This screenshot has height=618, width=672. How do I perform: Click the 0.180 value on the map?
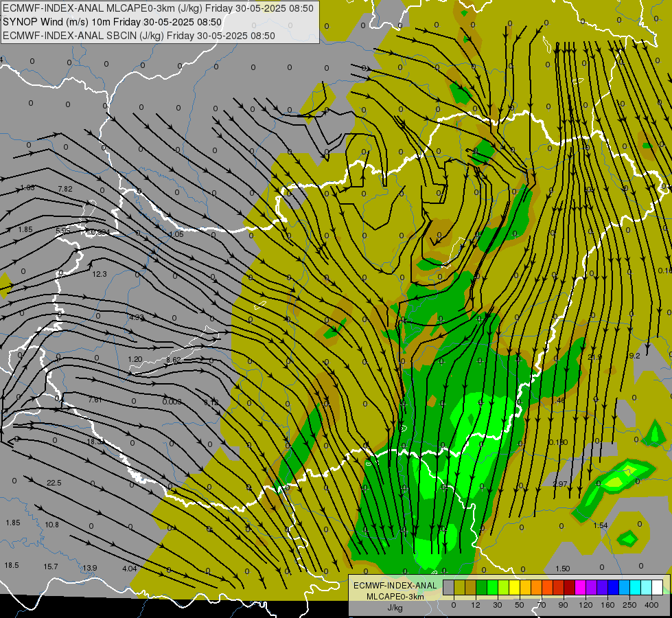[x=559, y=442]
